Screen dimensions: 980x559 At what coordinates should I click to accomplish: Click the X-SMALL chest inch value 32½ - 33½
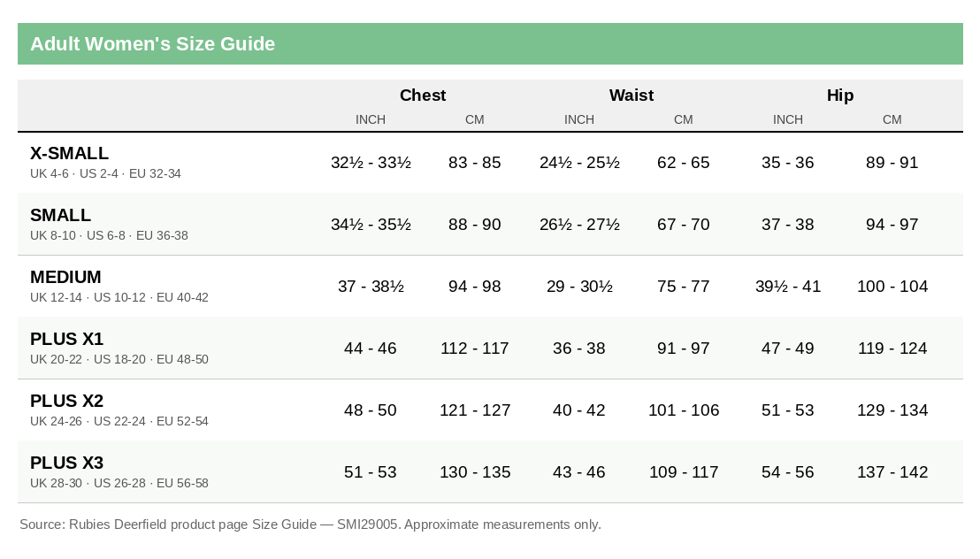[x=371, y=163]
